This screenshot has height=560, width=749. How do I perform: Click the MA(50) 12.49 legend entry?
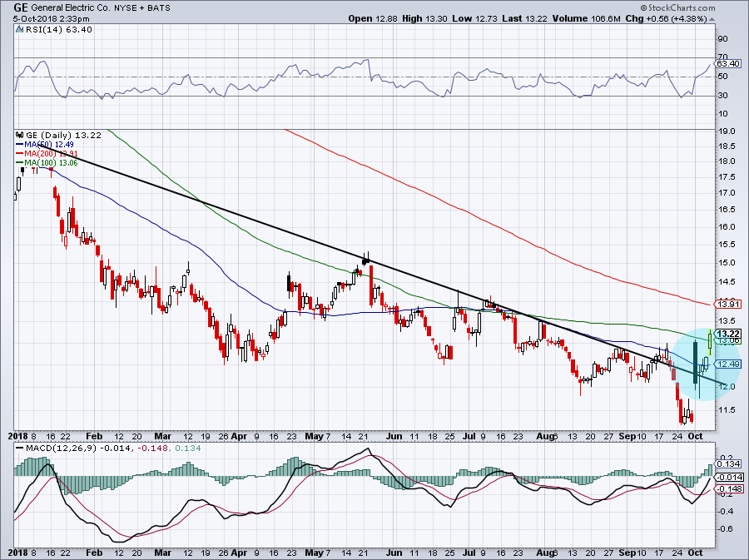click(x=45, y=144)
